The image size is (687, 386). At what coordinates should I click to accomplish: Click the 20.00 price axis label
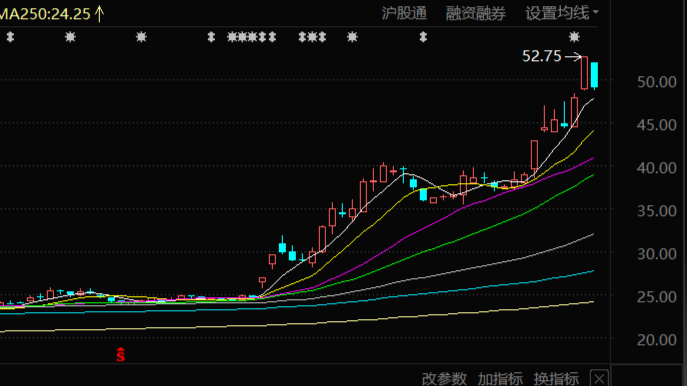pos(656,340)
